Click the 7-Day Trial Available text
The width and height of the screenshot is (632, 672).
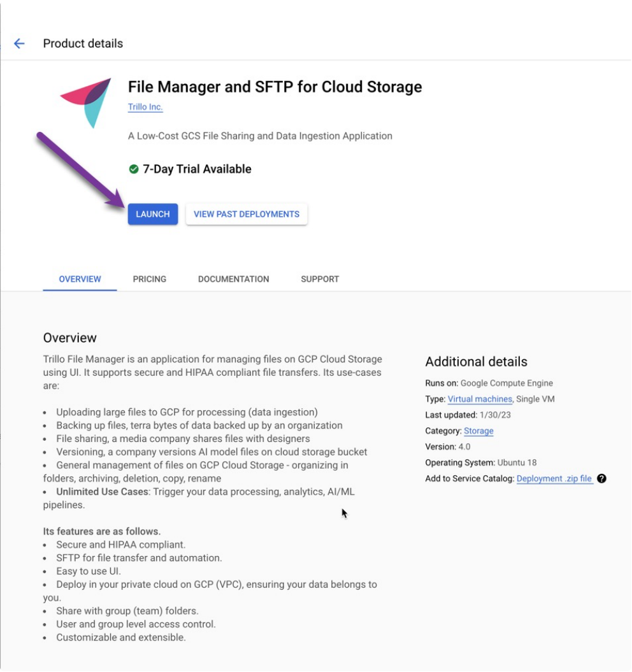coord(197,169)
